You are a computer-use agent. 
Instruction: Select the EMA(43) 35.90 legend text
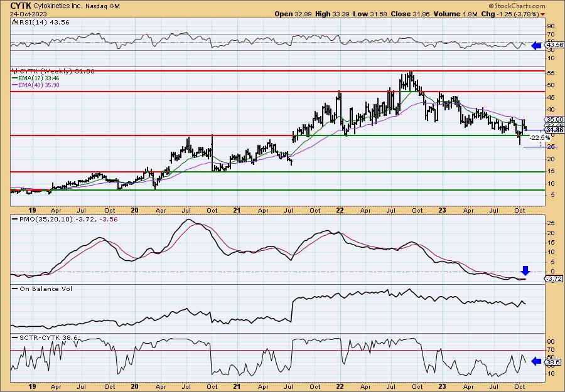coord(39,85)
